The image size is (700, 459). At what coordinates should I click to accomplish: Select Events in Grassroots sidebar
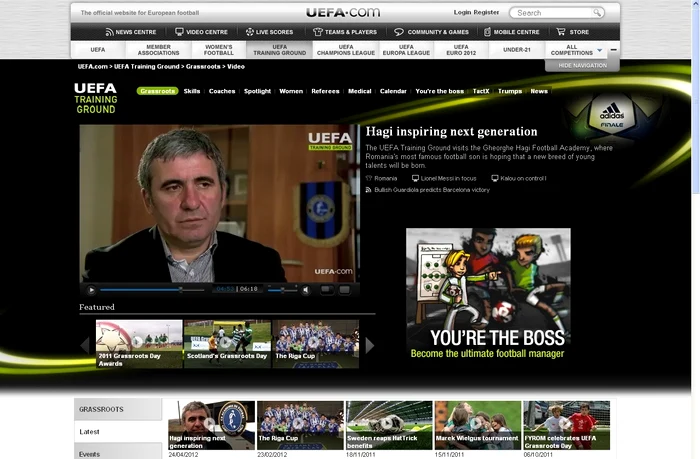[118, 452]
